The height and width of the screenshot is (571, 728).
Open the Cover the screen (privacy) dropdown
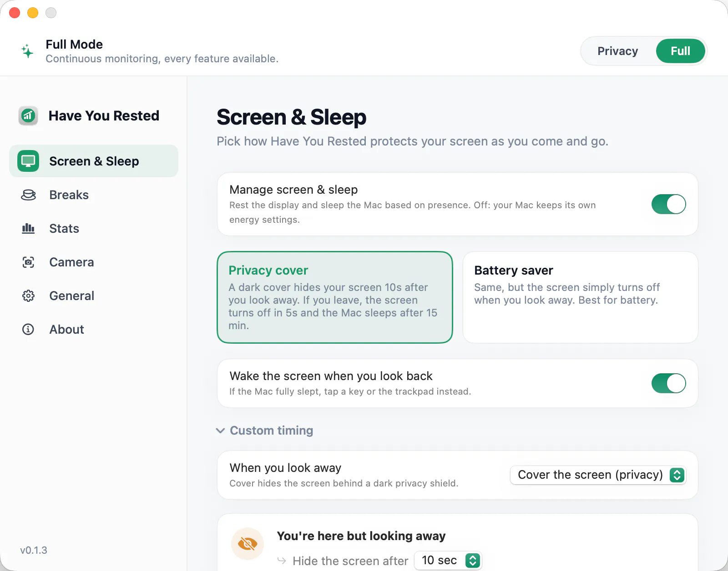598,475
